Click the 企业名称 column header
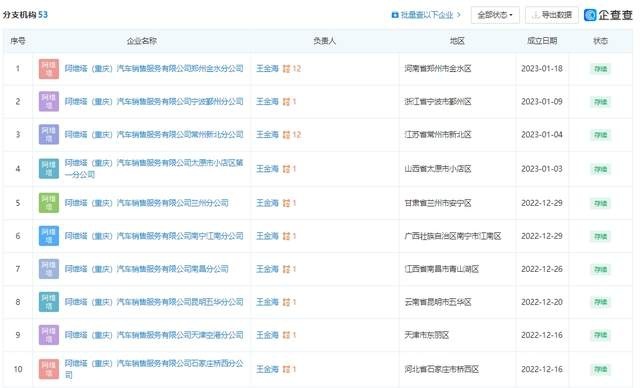Viewport: 640px width, 388px height. (142, 41)
